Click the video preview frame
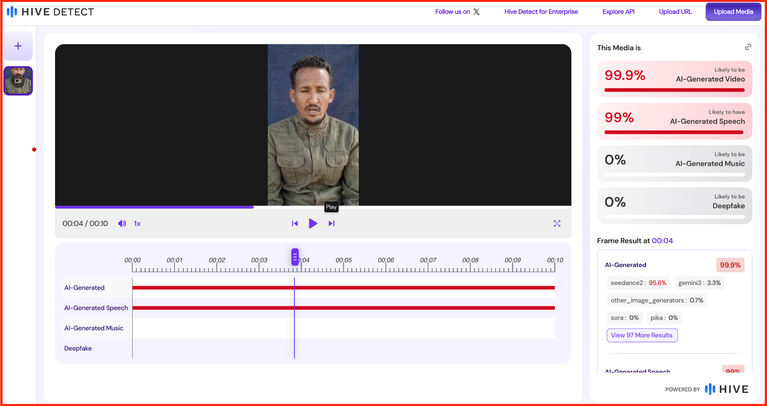The width and height of the screenshot is (767, 406). click(x=313, y=125)
